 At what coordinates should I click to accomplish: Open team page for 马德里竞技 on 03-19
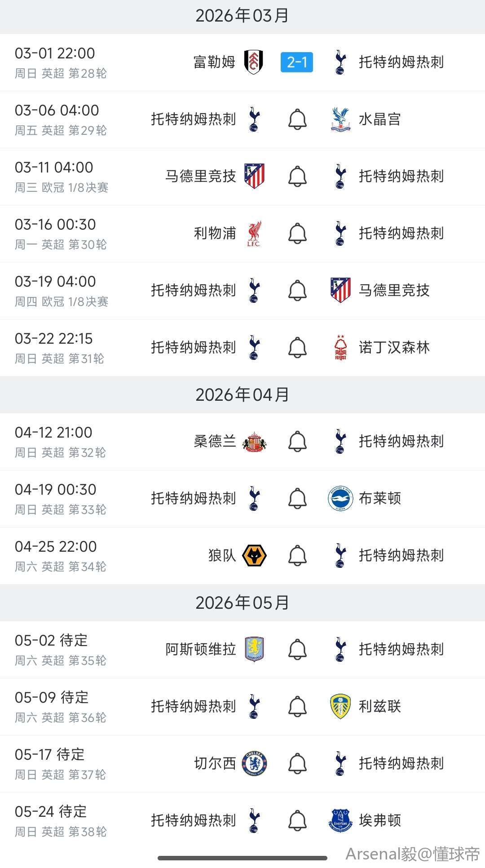coord(394,290)
